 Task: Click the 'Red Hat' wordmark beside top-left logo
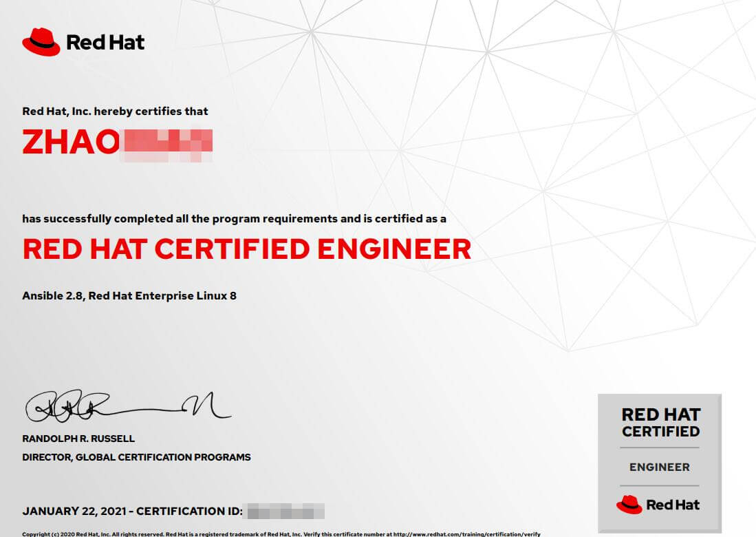tap(105, 43)
